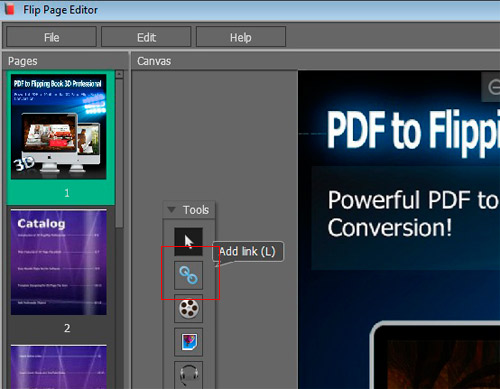Select the add image tool
This screenshot has height=389, width=500.
[x=188, y=342]
